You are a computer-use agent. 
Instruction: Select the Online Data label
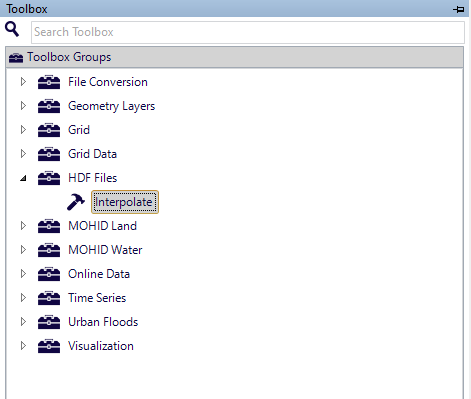(x=99, y=274)
